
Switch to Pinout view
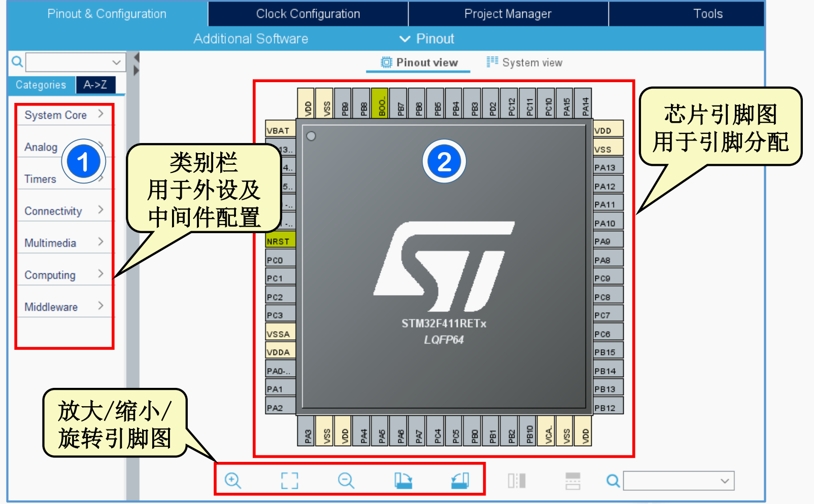(x=419, y=62)
